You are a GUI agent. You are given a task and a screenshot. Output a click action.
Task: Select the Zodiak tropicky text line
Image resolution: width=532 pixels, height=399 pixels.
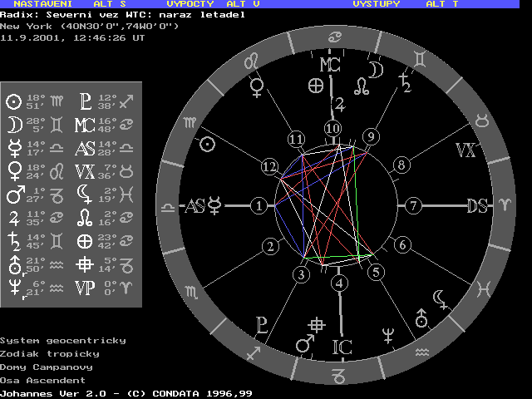[x=50, y=353]
